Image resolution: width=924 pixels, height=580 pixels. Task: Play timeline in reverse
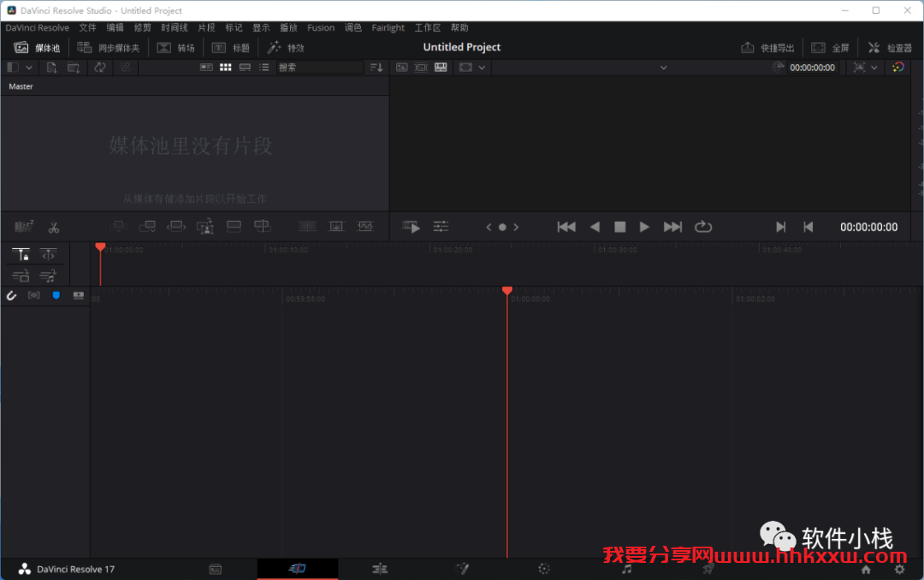(595, 227)
